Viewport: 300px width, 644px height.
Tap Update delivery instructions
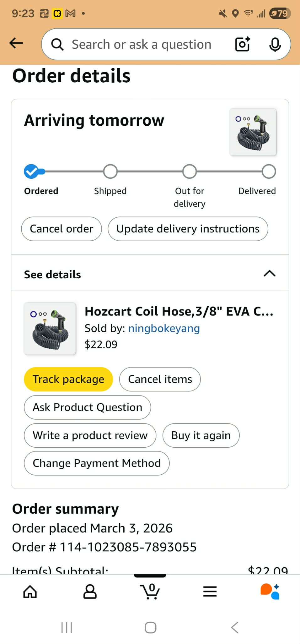pos(188,229)
